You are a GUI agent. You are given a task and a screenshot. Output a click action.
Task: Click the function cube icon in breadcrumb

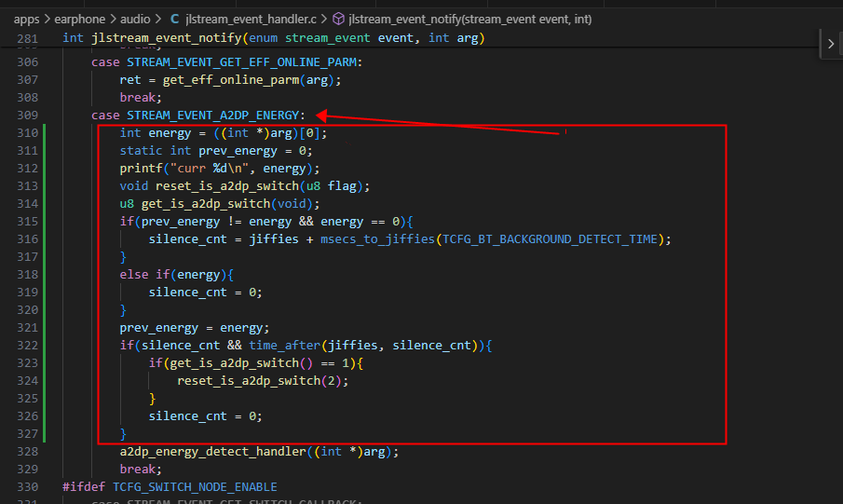338,20
